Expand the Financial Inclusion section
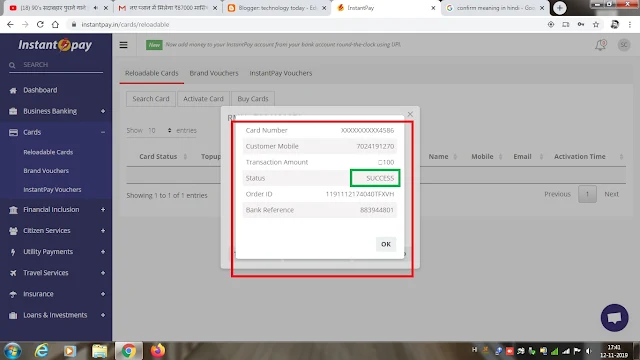This screenshot has height=360, width=640. pyautogui.click(x=103, y=210)
